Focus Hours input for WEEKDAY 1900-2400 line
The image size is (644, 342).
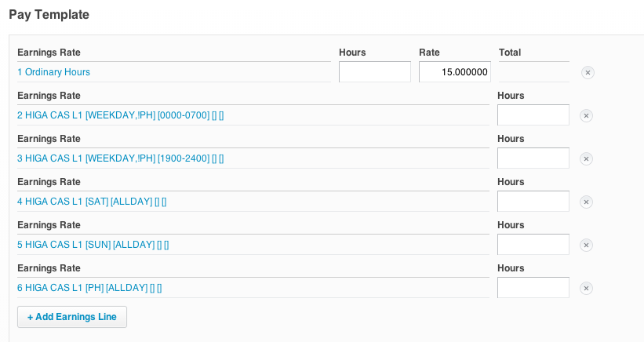click(x=533, y=158)
